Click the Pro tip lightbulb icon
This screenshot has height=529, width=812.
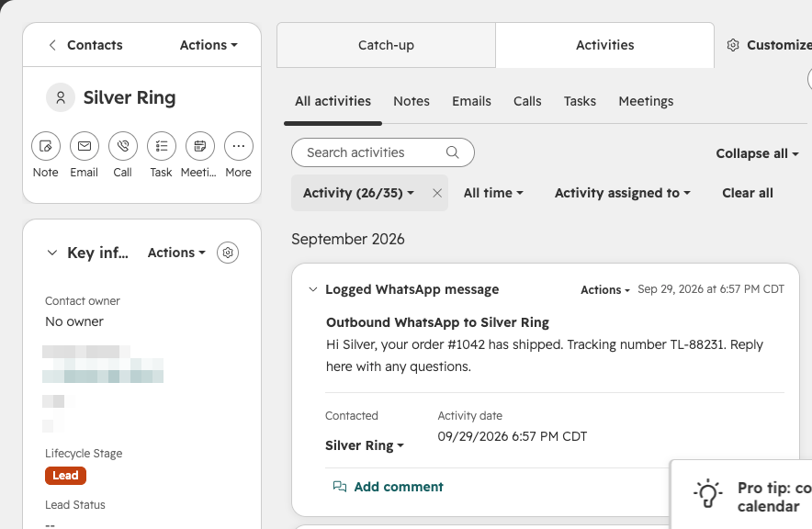coord(708,493)
